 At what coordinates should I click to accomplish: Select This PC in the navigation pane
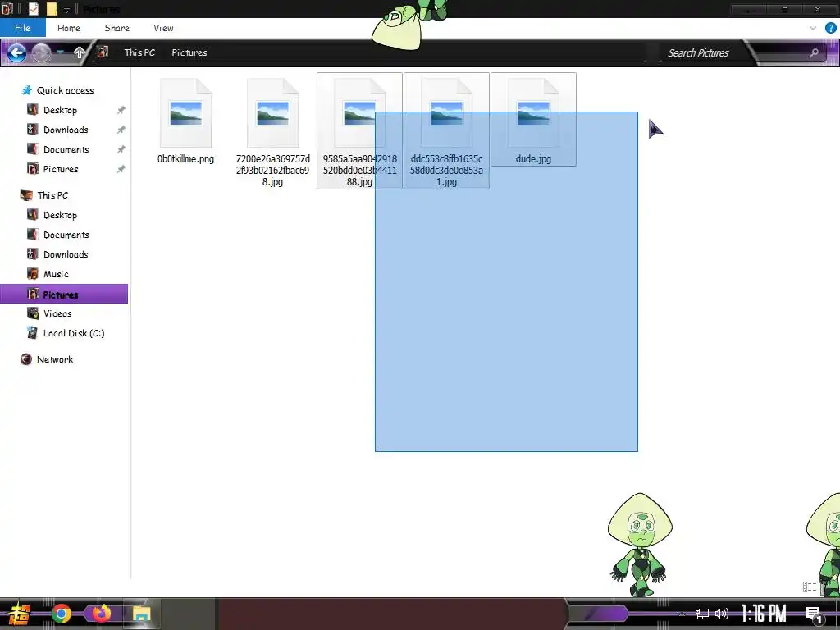tap(52, 195)
